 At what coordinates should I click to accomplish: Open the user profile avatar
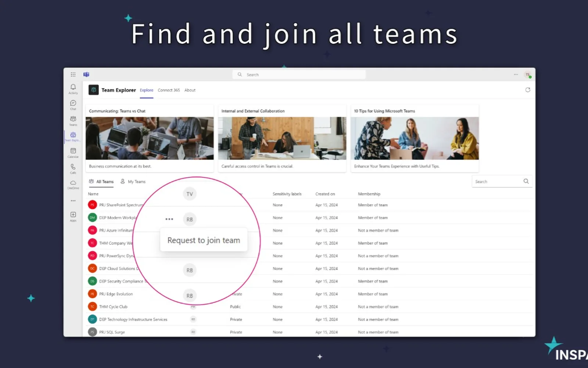[528, 75]
